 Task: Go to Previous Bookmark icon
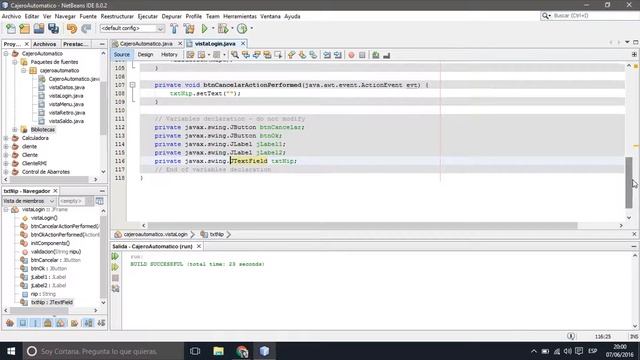coord(291,55)
